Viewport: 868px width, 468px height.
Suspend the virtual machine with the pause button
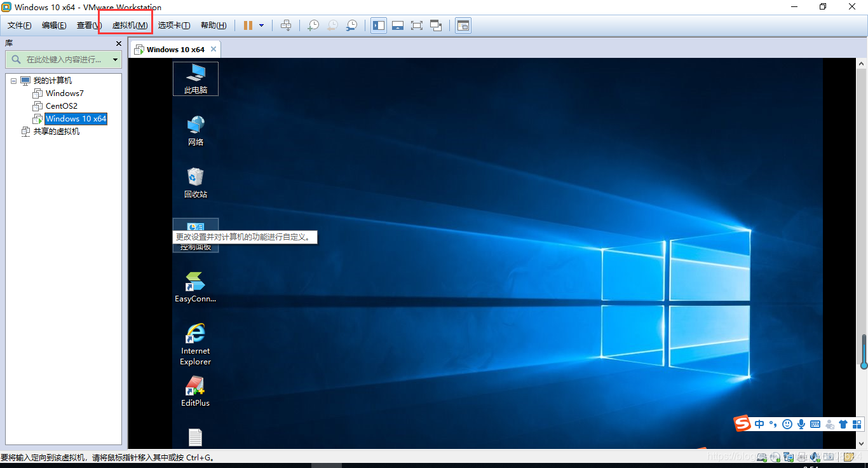click(x=248, y=25)
